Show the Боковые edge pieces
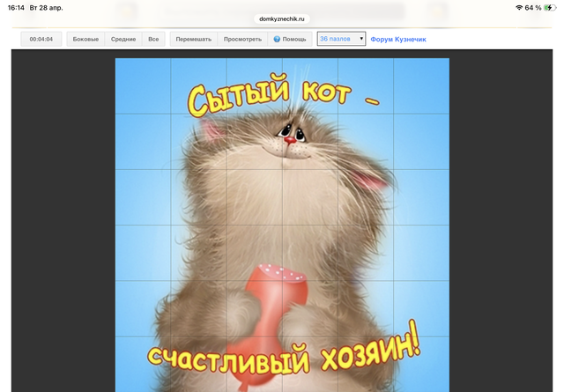The image size is (564, 392). coord(85,39)
